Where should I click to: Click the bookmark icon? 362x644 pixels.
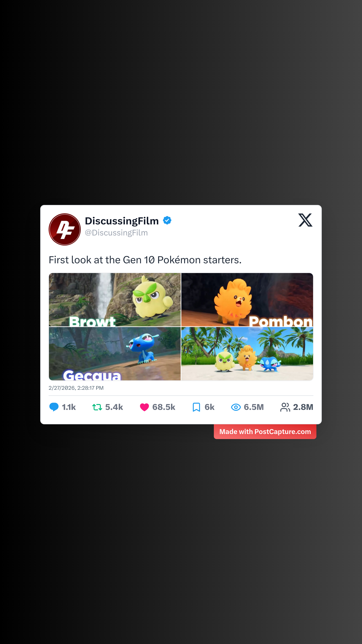point(196,407)
